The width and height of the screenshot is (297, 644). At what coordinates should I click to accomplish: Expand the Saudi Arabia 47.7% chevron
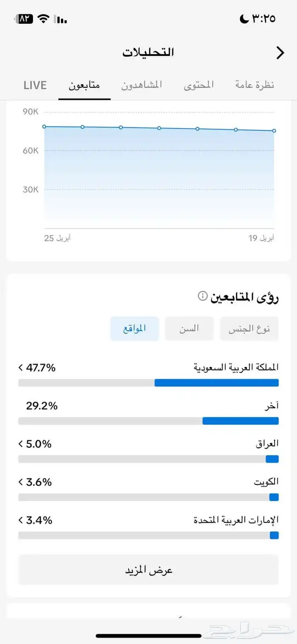pos(21,367)
